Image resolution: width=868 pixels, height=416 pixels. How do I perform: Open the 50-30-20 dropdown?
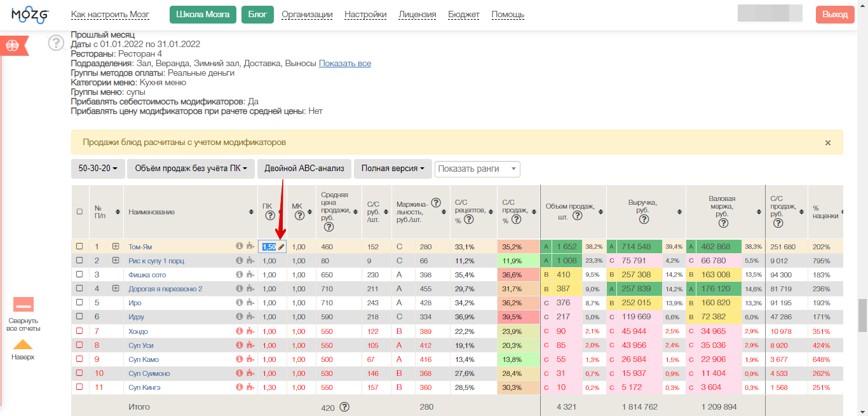tap(98, 169)
